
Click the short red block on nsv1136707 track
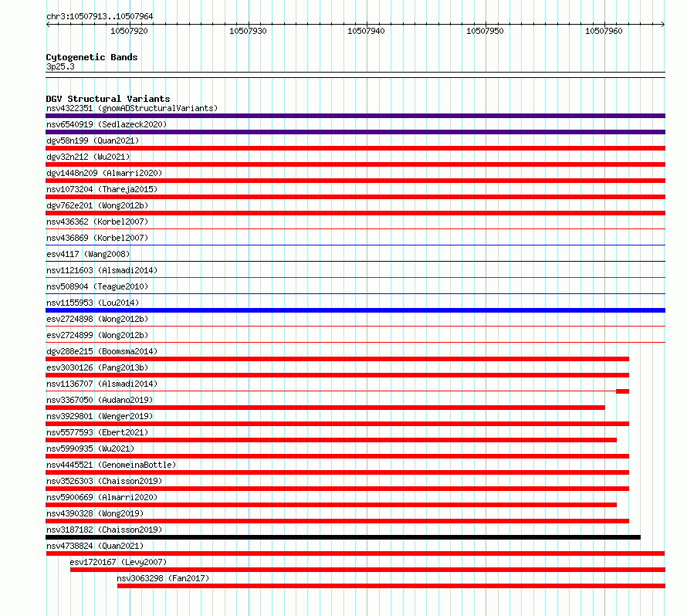click(623, 391)
